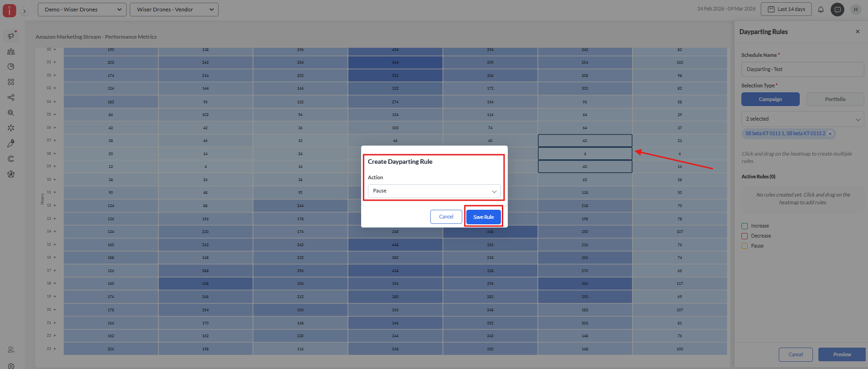Expand the '2 selected' campaign dropdown

(802, 119)
